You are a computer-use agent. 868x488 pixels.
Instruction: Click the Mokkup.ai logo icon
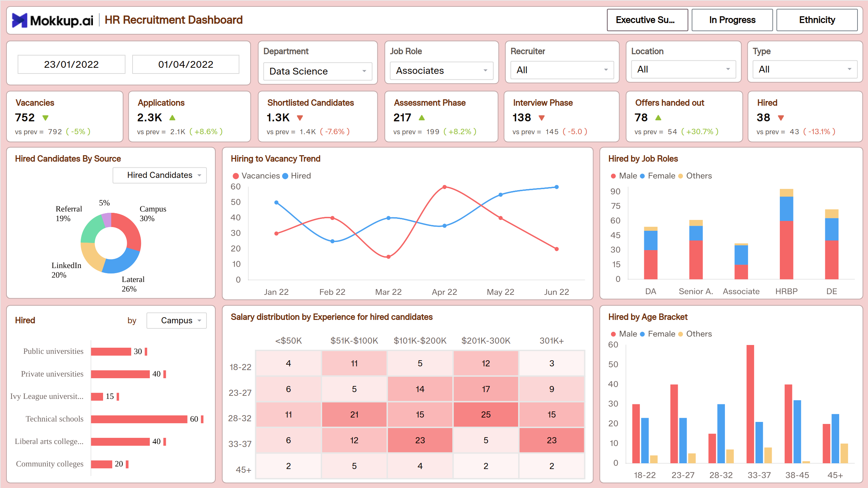pyautogui.click(x=19, y=20)
